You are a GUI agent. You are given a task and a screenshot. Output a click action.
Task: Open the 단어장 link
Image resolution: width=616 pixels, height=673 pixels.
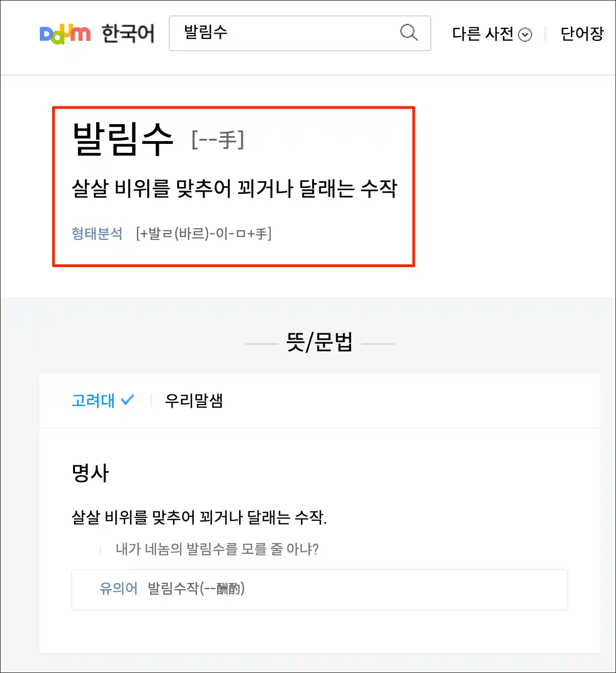pyautogui.click(x=582, y=34)
